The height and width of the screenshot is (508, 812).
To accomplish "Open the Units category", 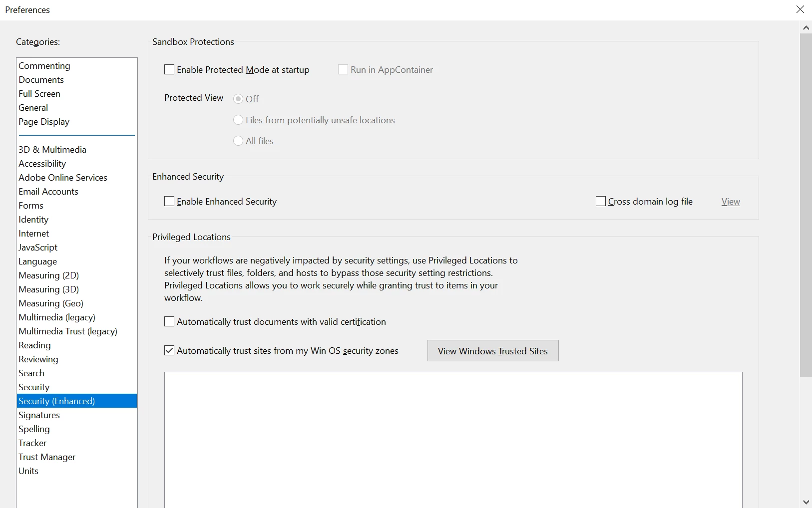I will coord(77,471).
